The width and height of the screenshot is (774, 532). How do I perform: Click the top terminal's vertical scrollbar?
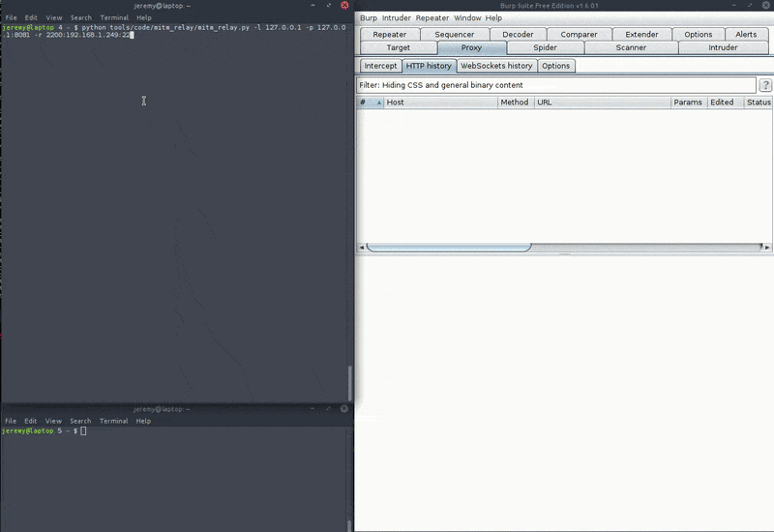350,383
